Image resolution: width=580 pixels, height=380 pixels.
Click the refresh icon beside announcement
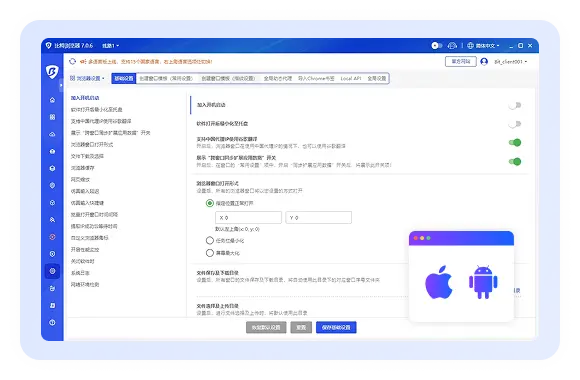72,61
